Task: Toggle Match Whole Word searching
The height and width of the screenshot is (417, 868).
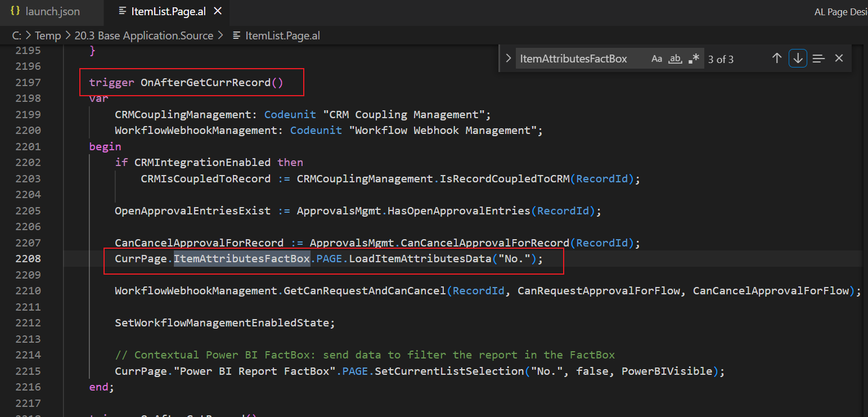Action: [675, 58]
